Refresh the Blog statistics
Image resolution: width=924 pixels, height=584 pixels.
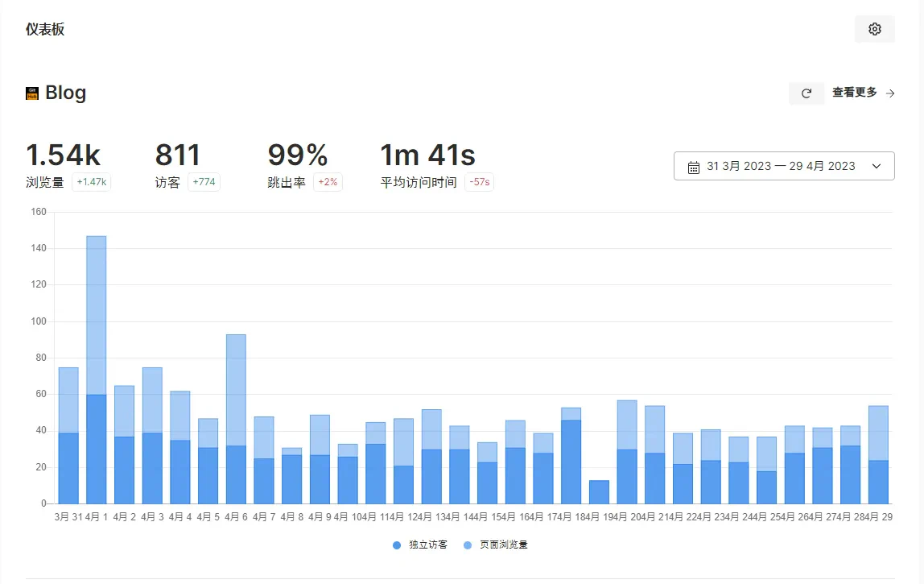[x=806, y=93]
